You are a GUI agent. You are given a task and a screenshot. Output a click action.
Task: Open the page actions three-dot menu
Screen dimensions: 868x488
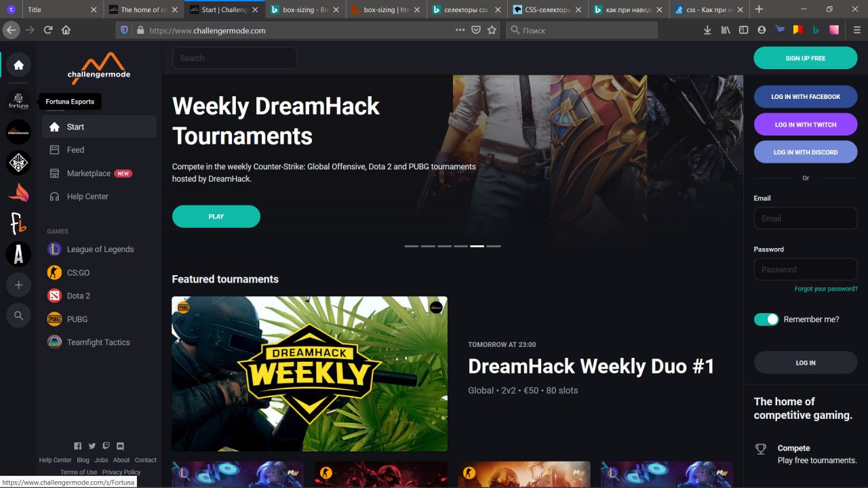point(460,30)
